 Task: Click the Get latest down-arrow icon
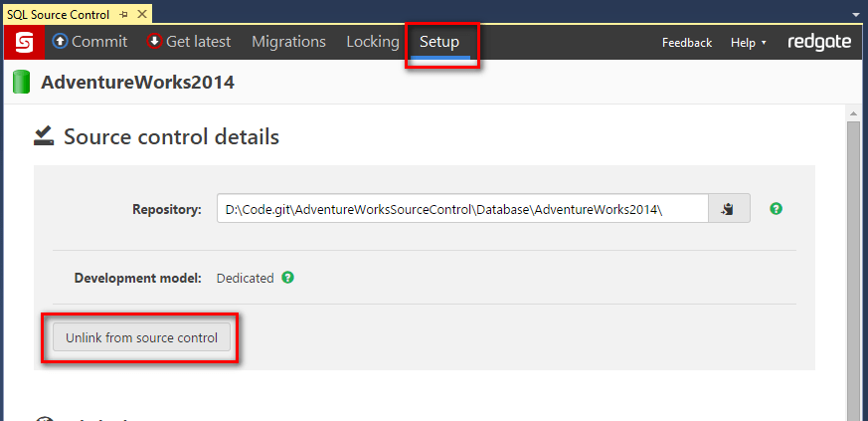click(x=154, y=42)
